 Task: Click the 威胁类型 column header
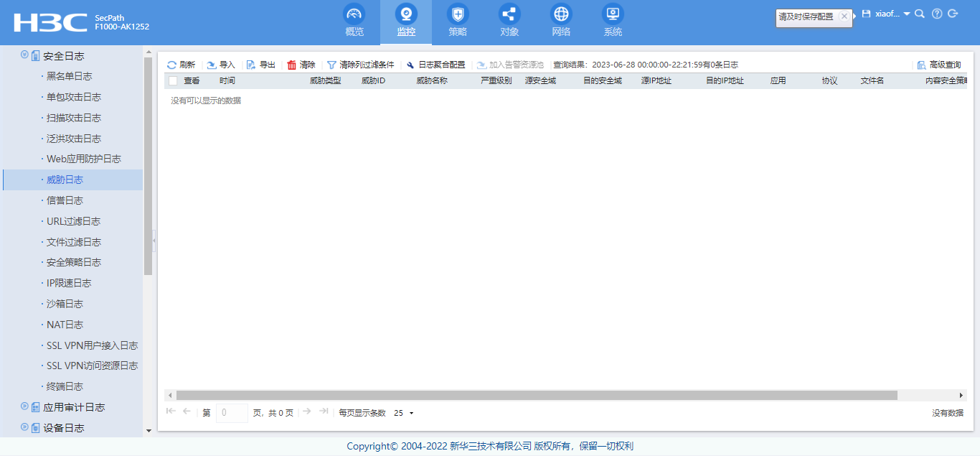click(326, 80)
